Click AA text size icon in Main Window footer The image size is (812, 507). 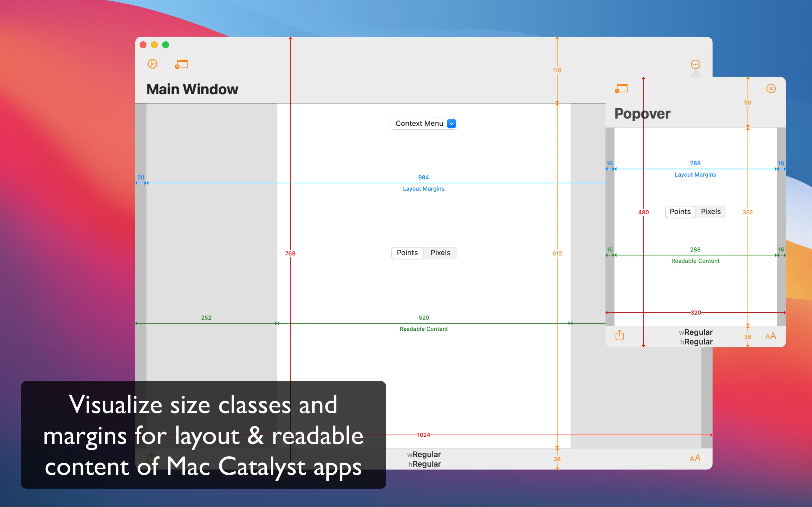coord(695,458)
